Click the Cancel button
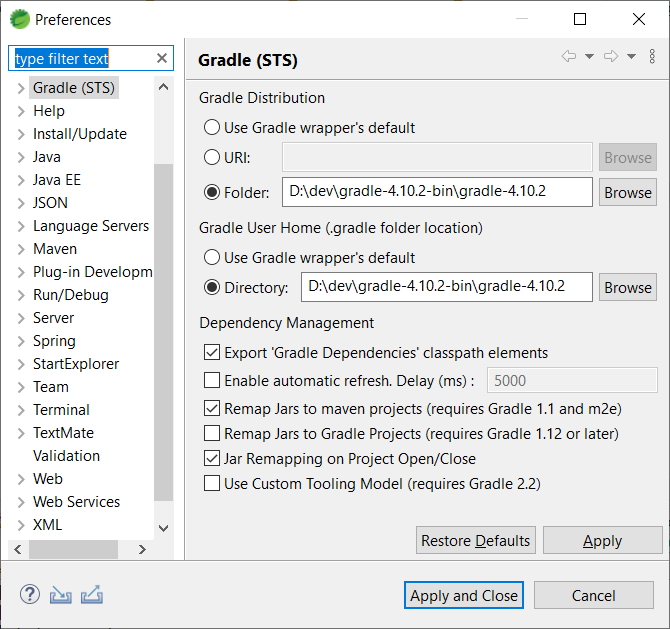Screen dimensions: 670x629 [x=594, y=595]
